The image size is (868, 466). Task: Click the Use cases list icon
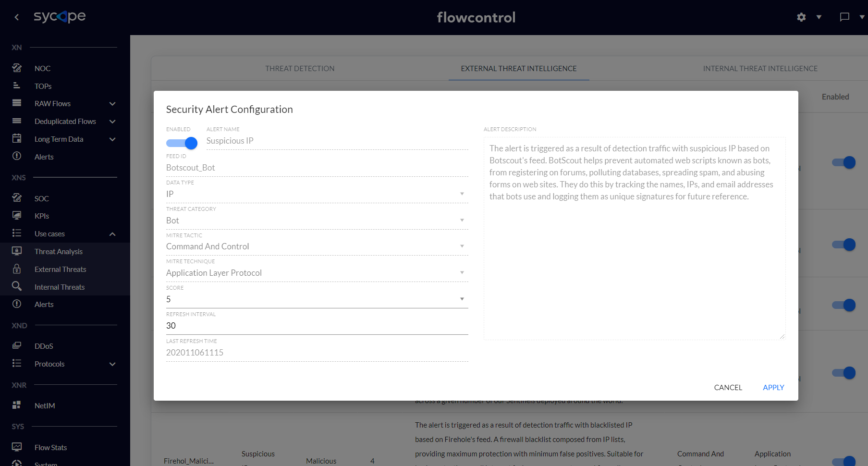coord(17,233)
